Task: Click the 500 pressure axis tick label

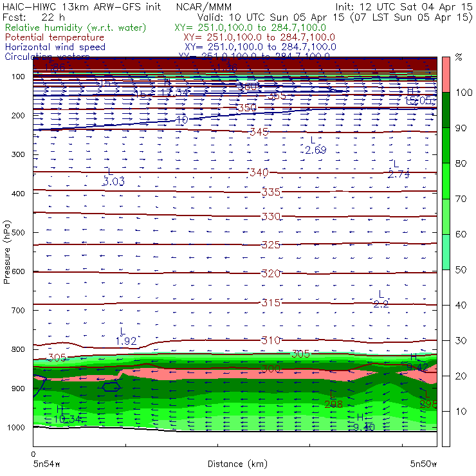Action: point(18,233)
